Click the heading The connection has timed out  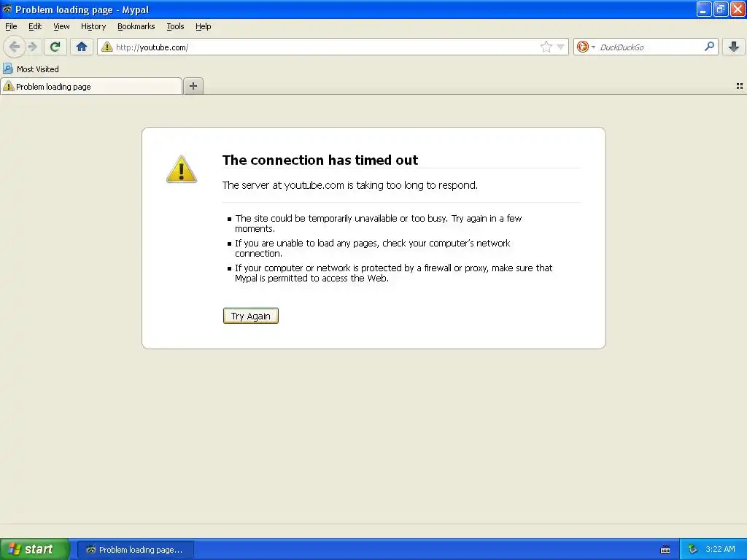click(320, 160)
